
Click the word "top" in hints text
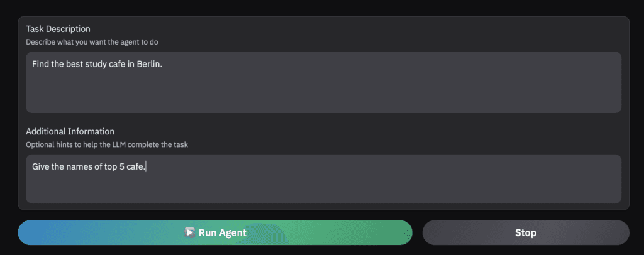point(110,167)
